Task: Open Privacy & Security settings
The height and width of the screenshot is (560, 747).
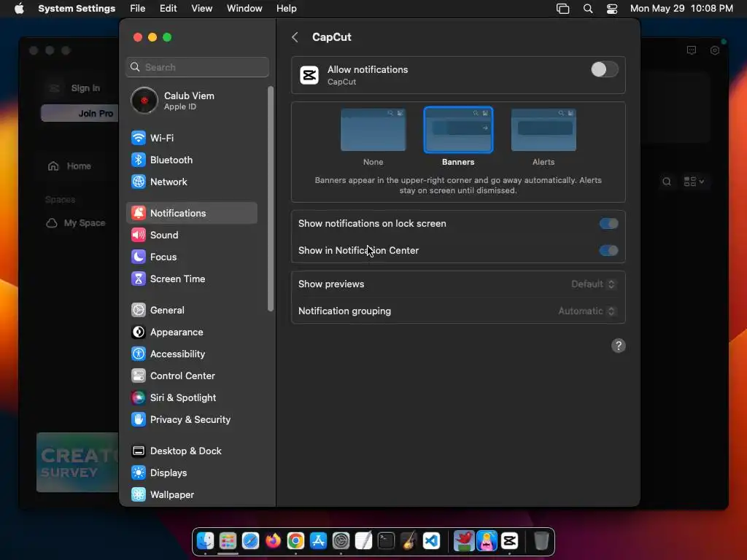Action: coord(192,419)
